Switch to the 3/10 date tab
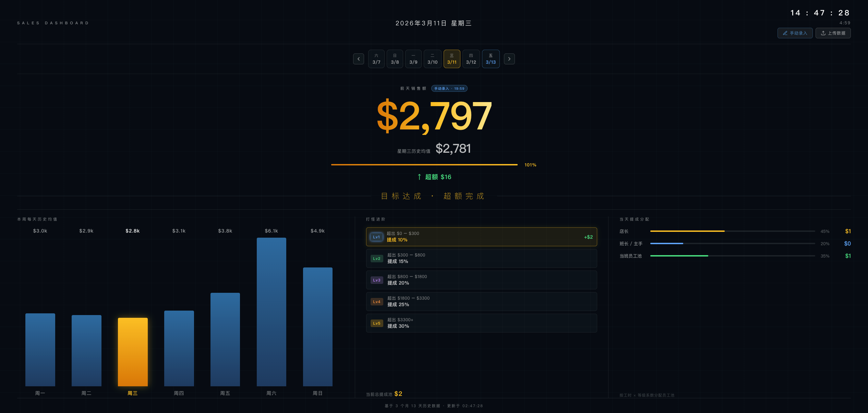 point(432,59)
